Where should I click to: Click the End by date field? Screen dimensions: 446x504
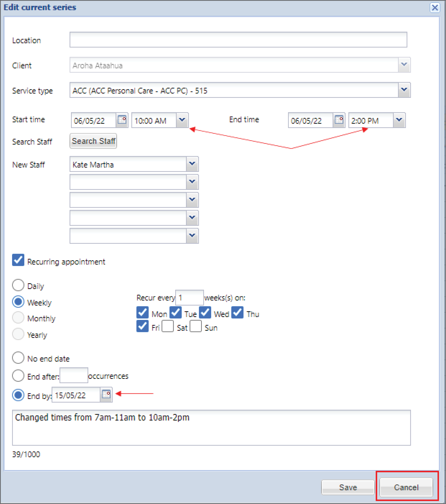click(x=76, y=395)
